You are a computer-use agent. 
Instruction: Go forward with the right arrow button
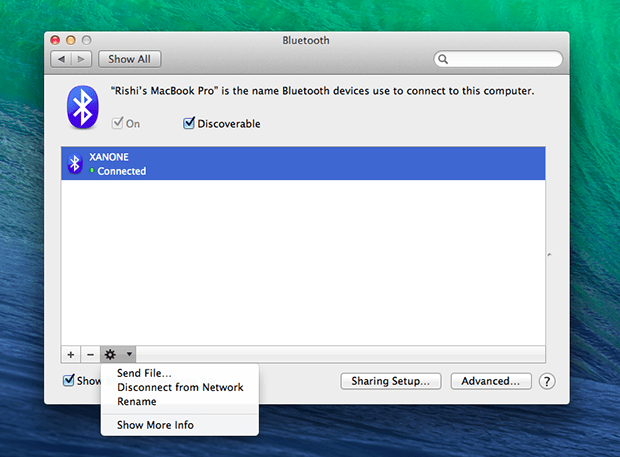82,60
